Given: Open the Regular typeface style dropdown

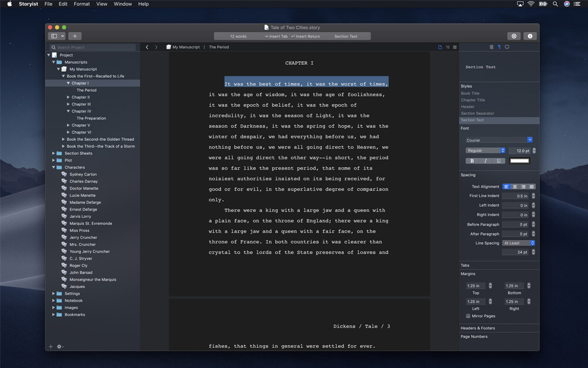Looking at the screenshot, I should (485, 151).
